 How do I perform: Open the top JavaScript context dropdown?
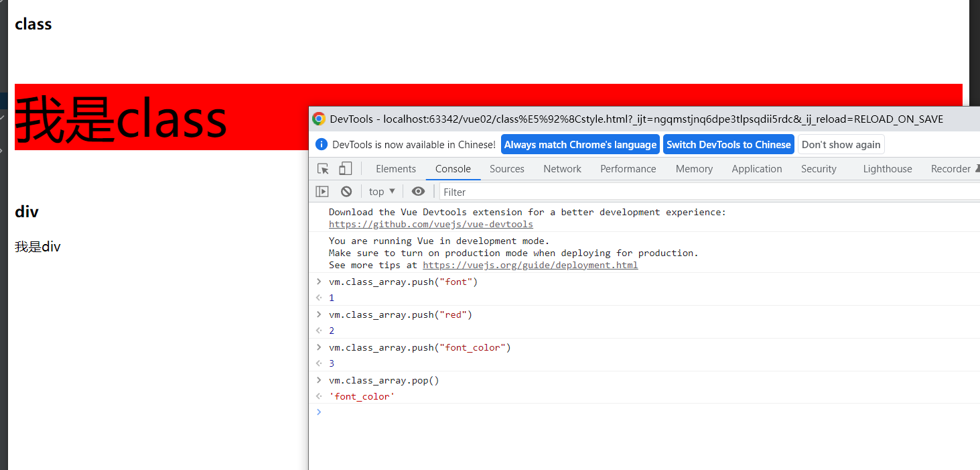382,192
